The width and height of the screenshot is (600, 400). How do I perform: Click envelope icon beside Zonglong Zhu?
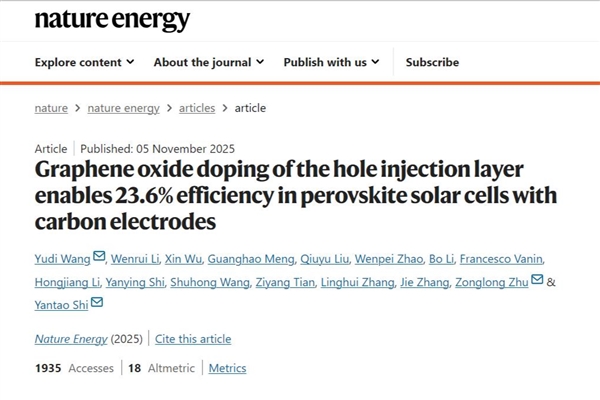click(537, 280)
